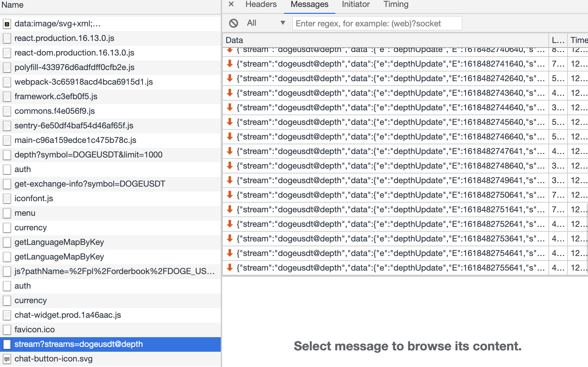Select the iconfont.js script icon
The width and height of the screenshot is (588, 367).
pos(7,199)
